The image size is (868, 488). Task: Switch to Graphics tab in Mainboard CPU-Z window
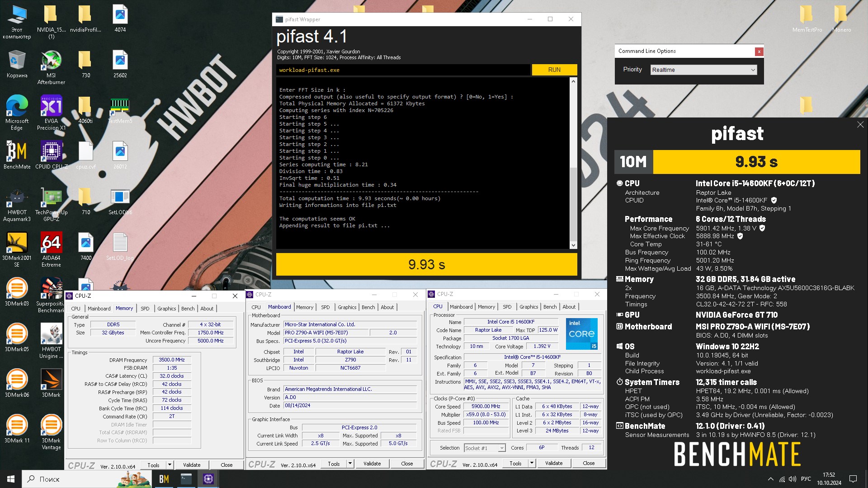point(347,307)
